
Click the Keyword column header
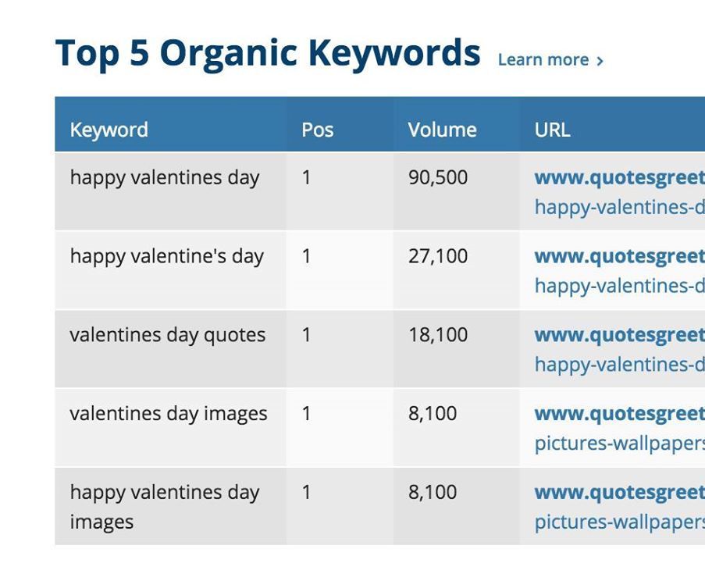coord(109,130)
